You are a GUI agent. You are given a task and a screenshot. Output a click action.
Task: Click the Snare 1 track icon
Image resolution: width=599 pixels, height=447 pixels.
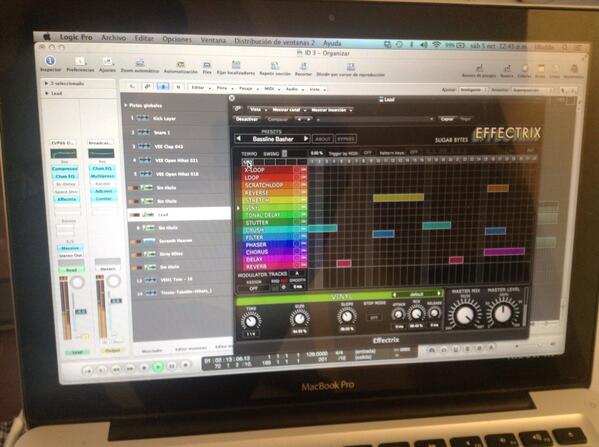(143, 132)
